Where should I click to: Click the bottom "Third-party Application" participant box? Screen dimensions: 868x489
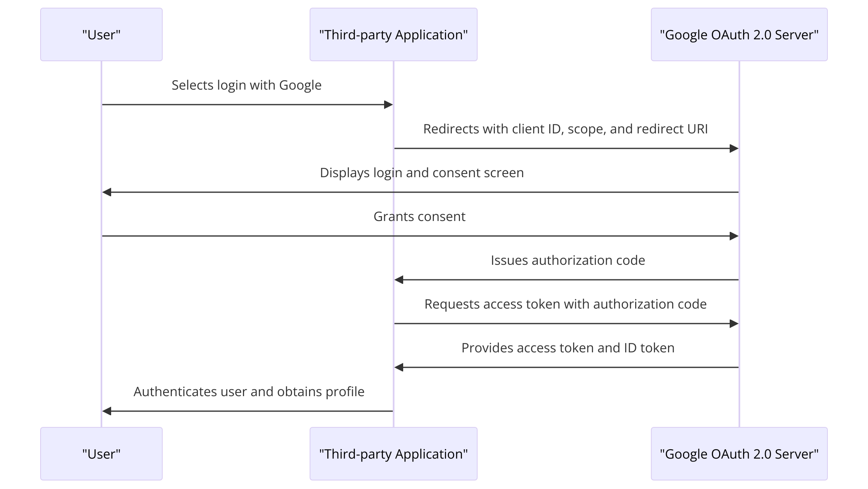tap(393, 454)
